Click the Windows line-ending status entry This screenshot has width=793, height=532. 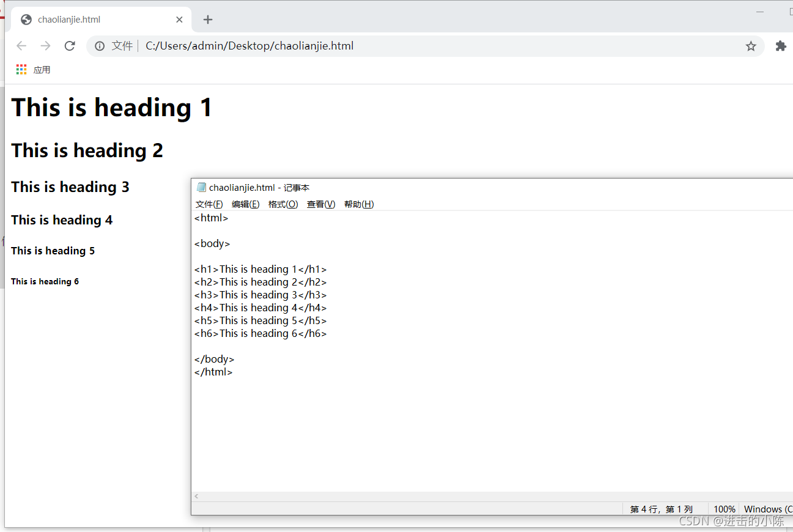(x=768, y=509)
